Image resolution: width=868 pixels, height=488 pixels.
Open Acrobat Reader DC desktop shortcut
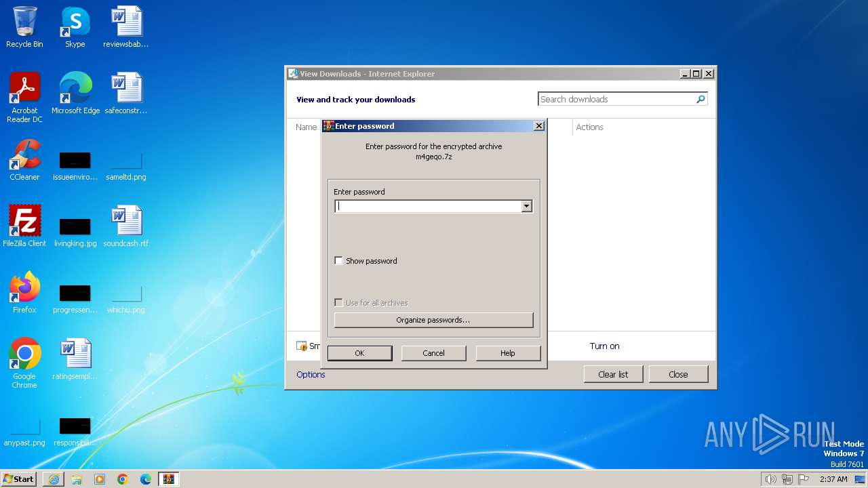24,98
